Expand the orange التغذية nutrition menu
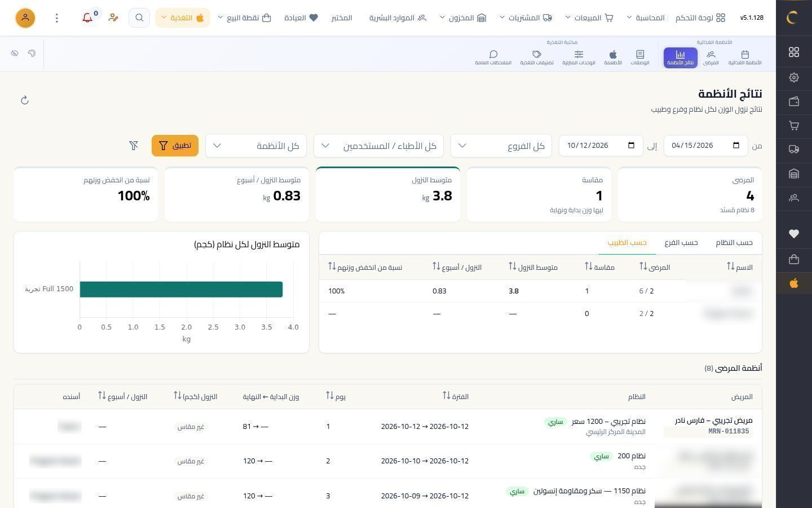The width and height of the screenshot is (812, 508). coord(183,18)
